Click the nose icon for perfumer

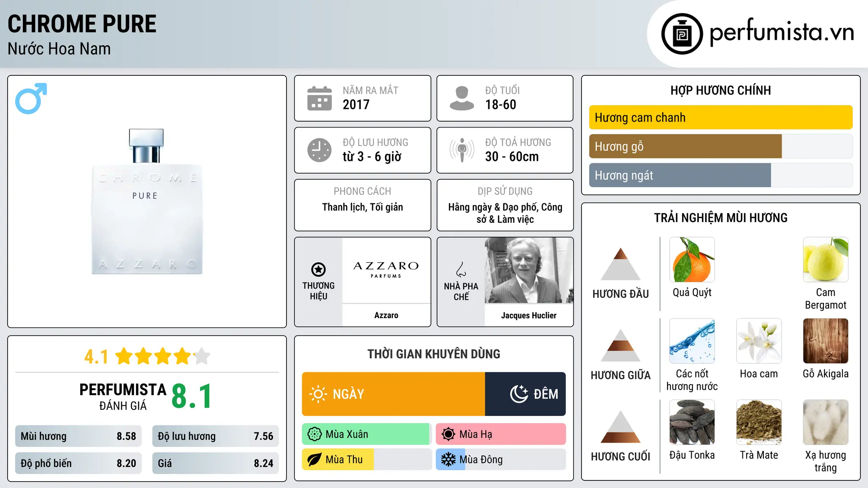[x=461, y=269]
